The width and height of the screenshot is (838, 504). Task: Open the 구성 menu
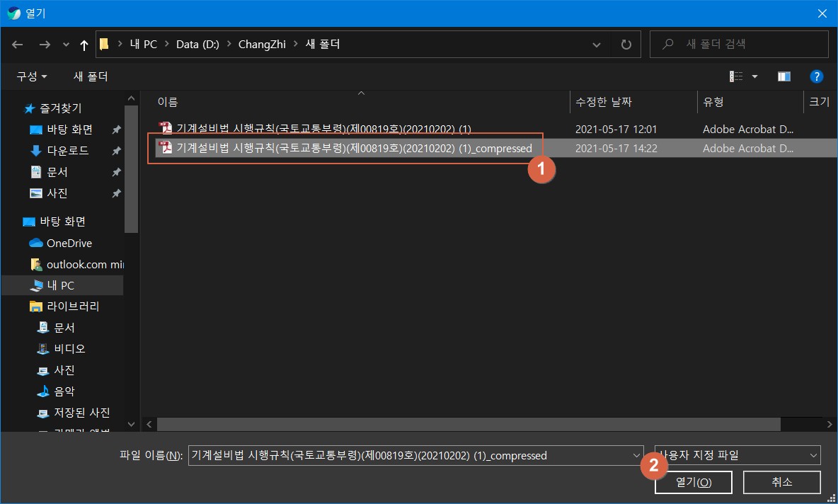[x=29, y=76]
